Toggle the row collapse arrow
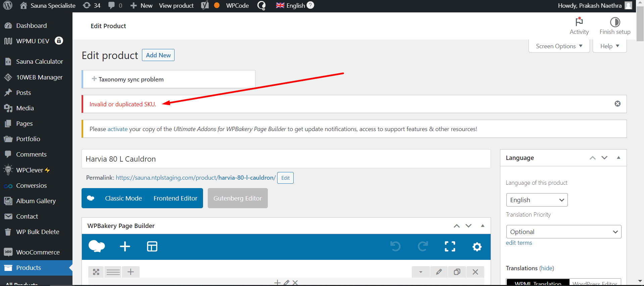This screenshot has height=286, width=644. (x=420, y=272)
